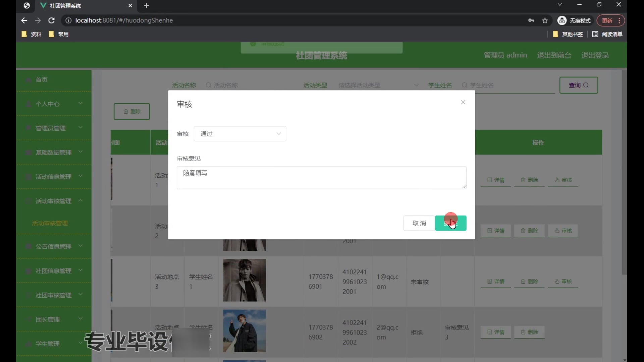Screen dimensions: 644x362
Task: Open the 资料 bookmark folder
Action: click(32, 34)
